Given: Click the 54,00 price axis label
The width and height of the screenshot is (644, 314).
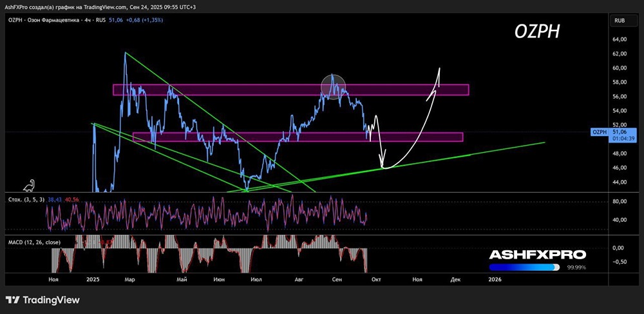Looking at the screenshot, I should (x=619, y=110).
